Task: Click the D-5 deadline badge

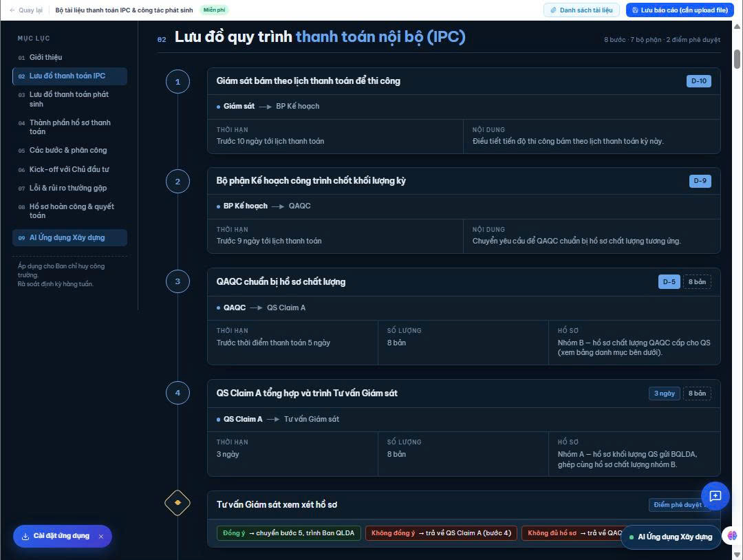Action: click(x=669, y=282)
